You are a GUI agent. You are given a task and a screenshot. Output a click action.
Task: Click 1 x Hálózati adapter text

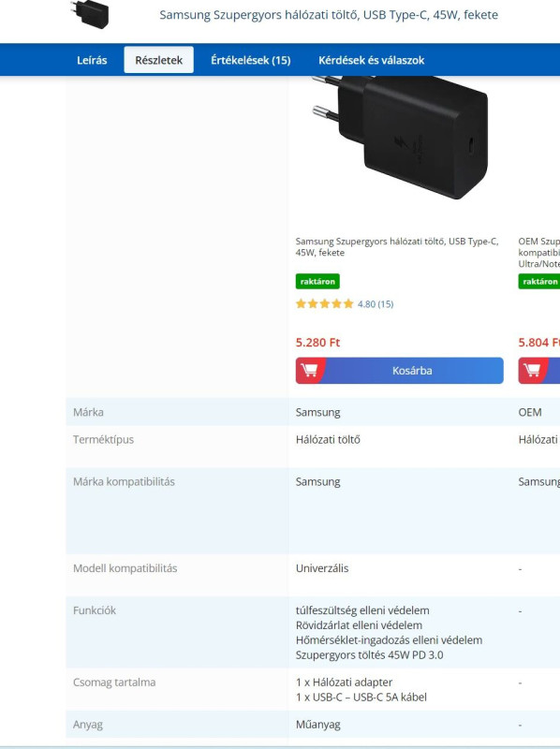(x=344, y=683)
